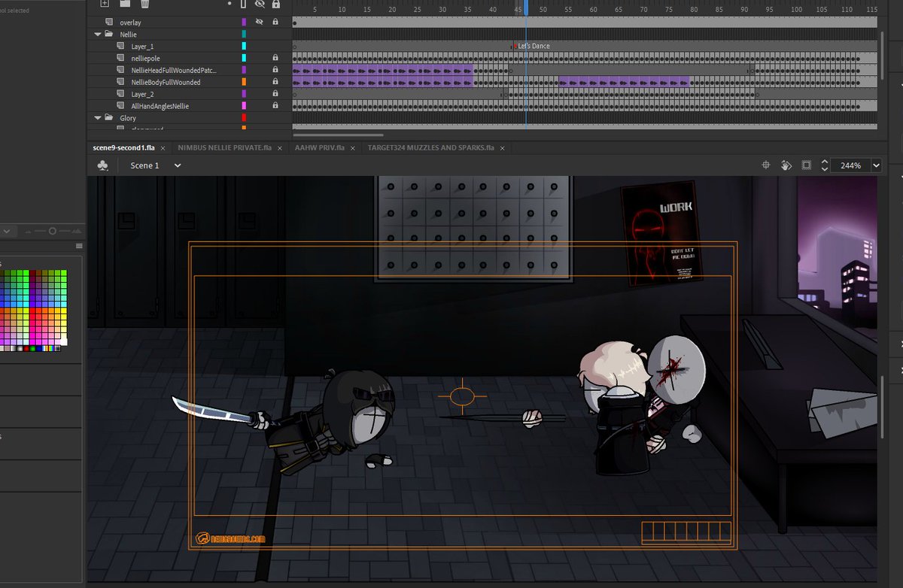Select the Rotation tool icon near zoom
This screenshot has width=903, height=588.
tap(786, 165)
